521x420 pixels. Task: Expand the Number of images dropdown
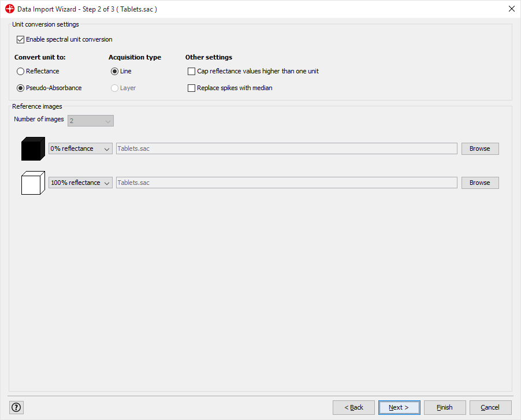[x=91, y=121]
